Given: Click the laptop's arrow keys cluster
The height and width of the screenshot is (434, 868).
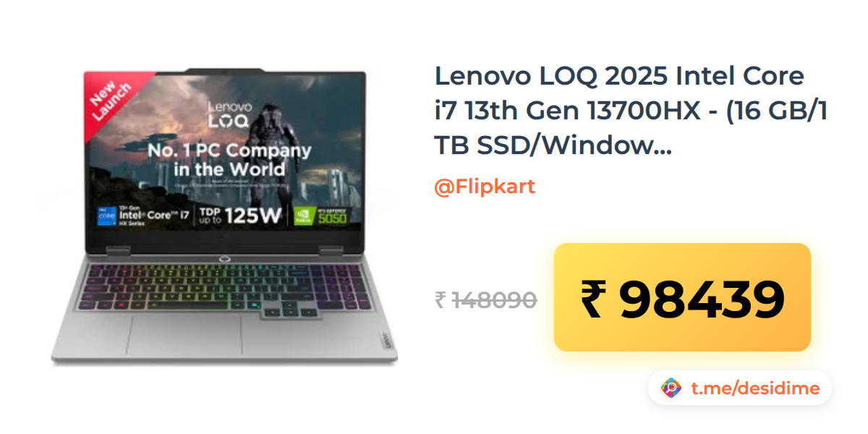Looking at the screenshot, I should click(x=290, y=311).
